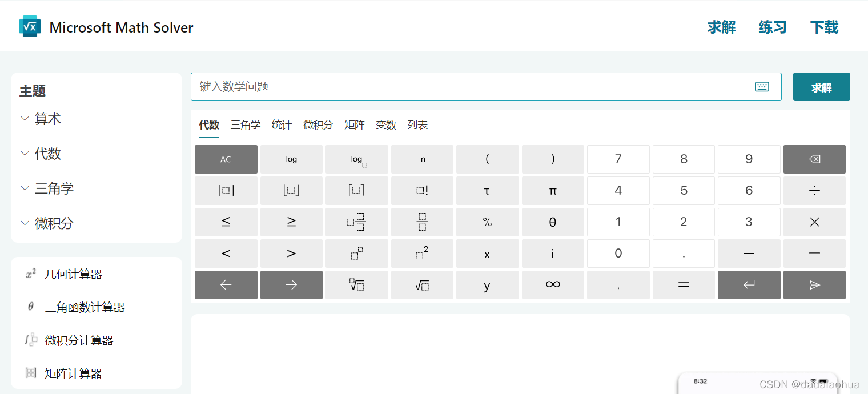This screenshot has width=868, height=394.
Task: Click the AC clear key
Action: pyautogui.click(x=226, y=159)
